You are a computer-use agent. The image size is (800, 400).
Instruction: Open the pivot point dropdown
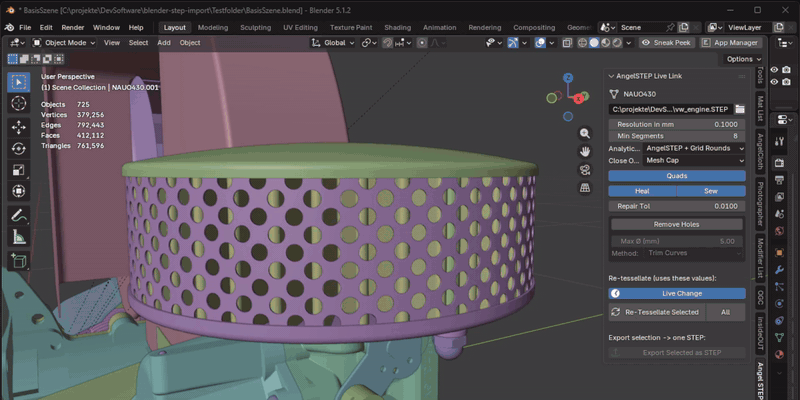pyautogui.click(x=369, y=43)
